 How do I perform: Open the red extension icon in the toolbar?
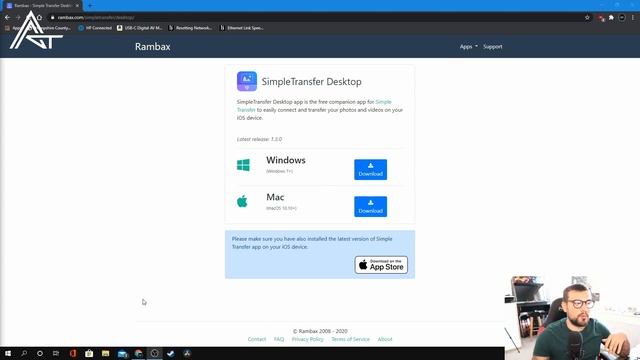(x=600, y=18)
